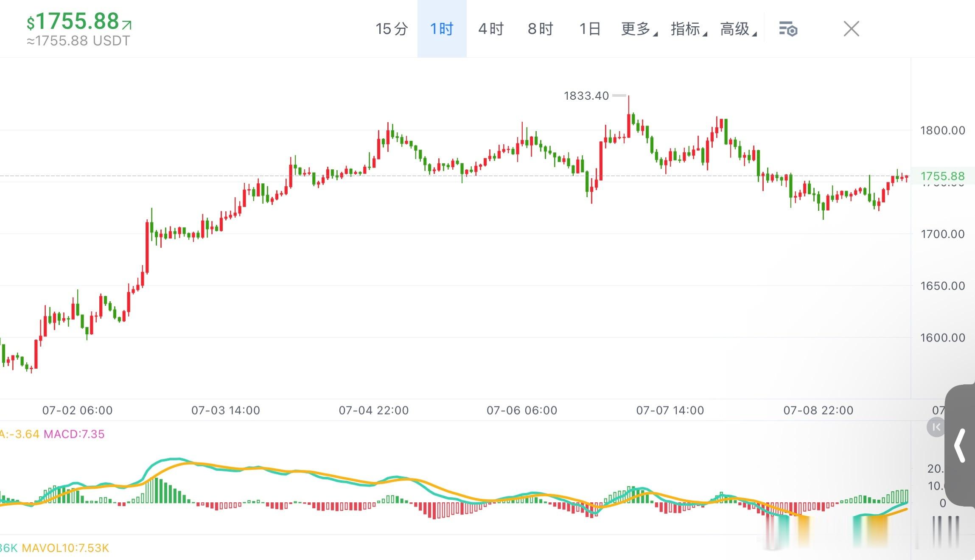Click the 1755.88 price tag on axis
The width and height of the screenshot is (975, 560).
pyautogui.click(x=942, y=176)
